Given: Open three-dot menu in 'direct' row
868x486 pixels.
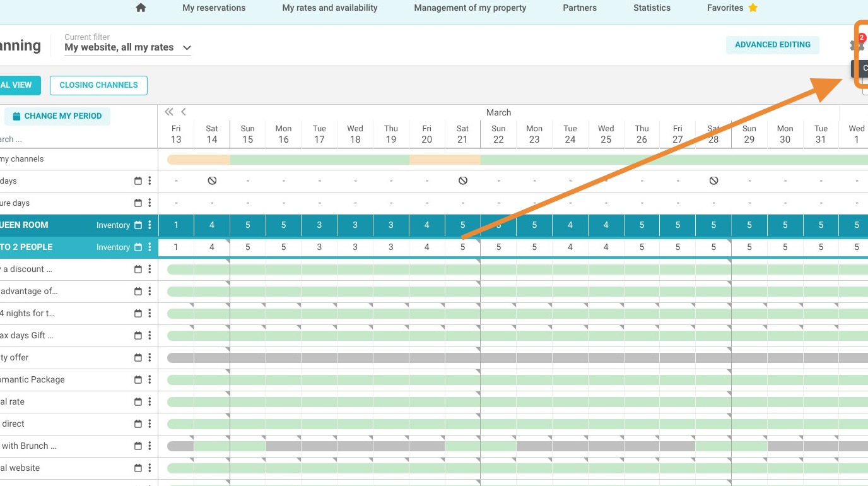Looking at the screenshot, I should tap(150, 424).
